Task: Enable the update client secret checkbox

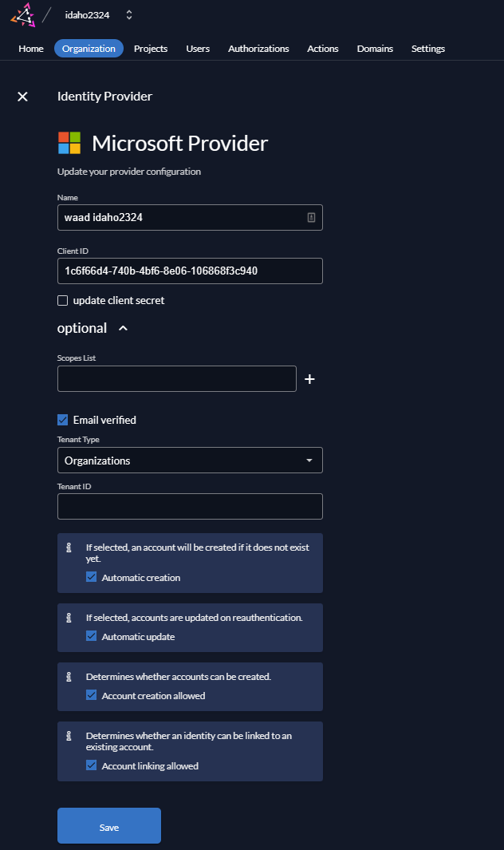Action: click(62, 300)
